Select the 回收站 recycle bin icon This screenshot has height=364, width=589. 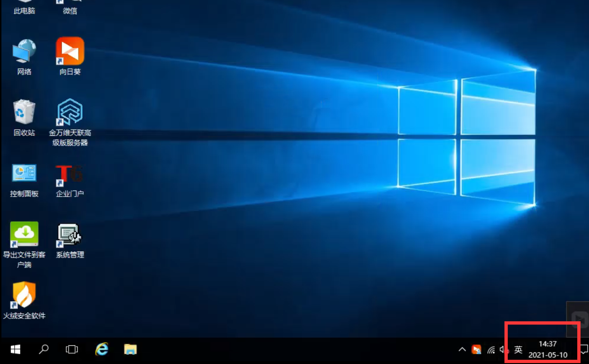coord(24,118)
